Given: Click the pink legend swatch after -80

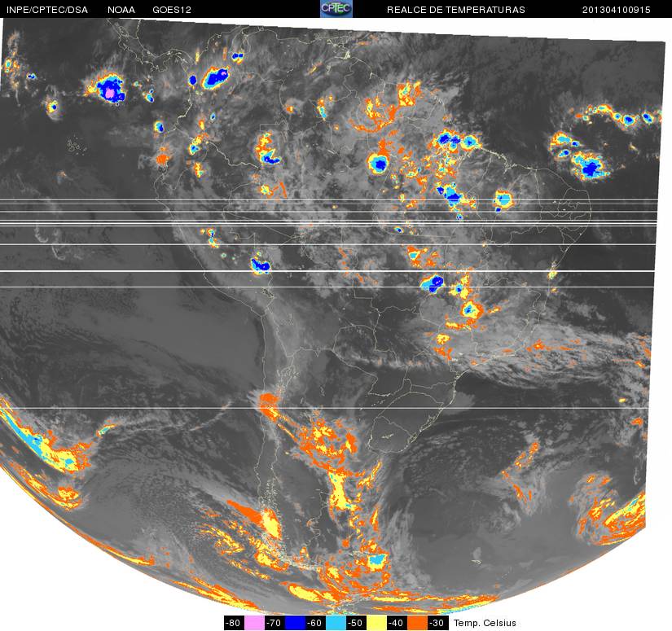Looking at the screenshot, I should (x=254, y=622).
